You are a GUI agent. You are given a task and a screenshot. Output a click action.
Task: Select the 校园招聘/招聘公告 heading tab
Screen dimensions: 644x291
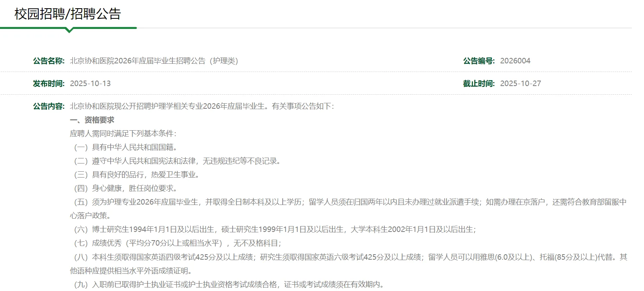[68, 14]
